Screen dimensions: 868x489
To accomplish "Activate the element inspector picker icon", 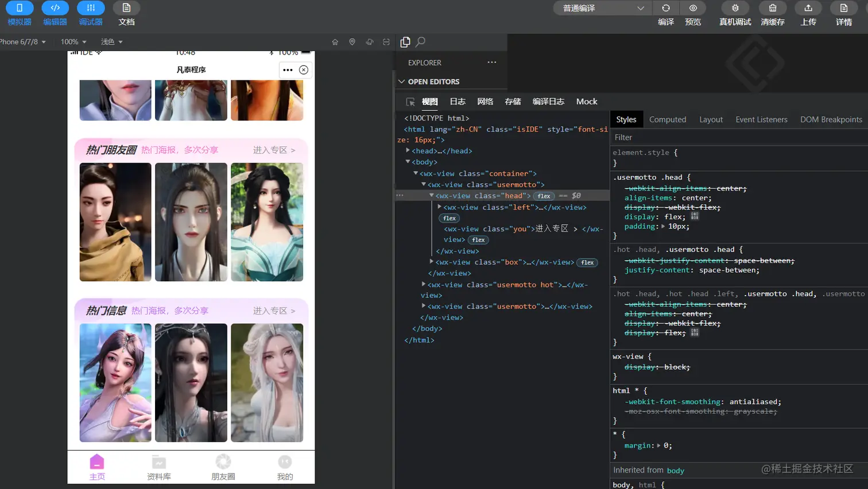I will coord(410,102).
